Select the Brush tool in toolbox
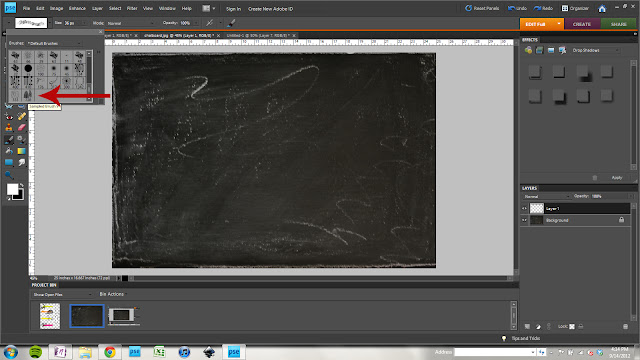Screen dimensions: 640x360 click(9, 140)
